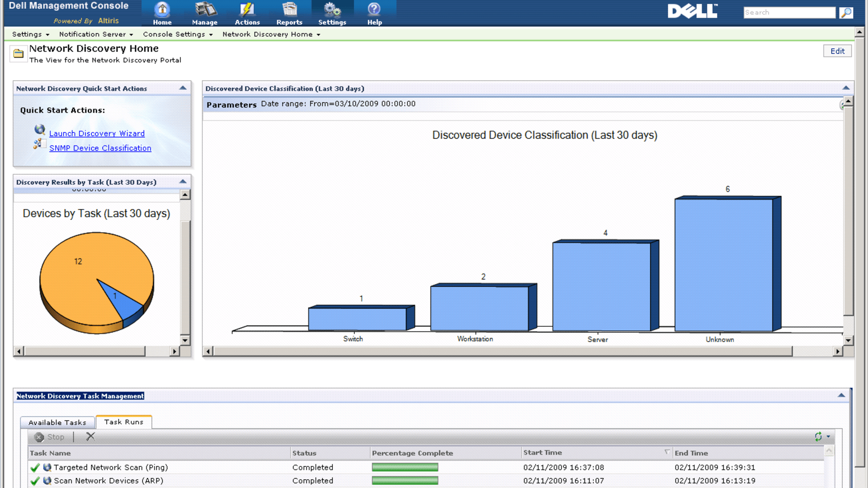
Task: Collapse Network Discovery Task Management panel
Action: click(x=841, y=396)
